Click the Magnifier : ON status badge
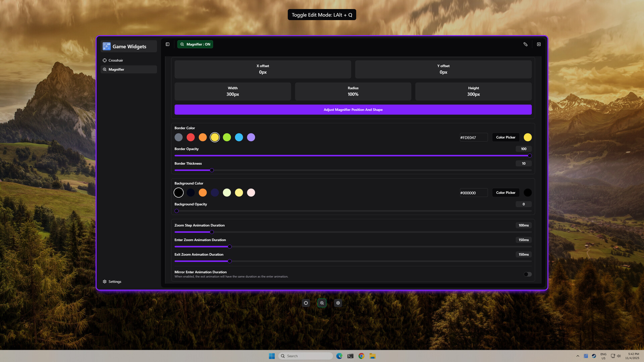This screenshot has height=362, width=644. (195, 44)
